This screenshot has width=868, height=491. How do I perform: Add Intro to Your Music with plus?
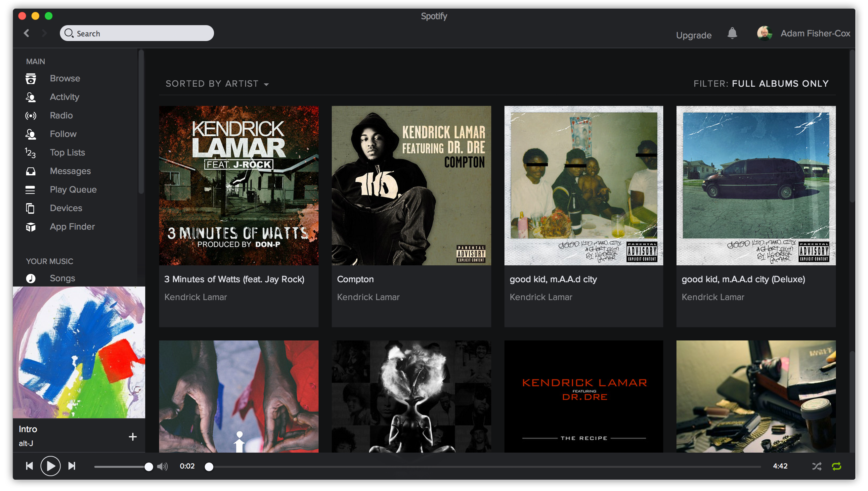point(133,437)
